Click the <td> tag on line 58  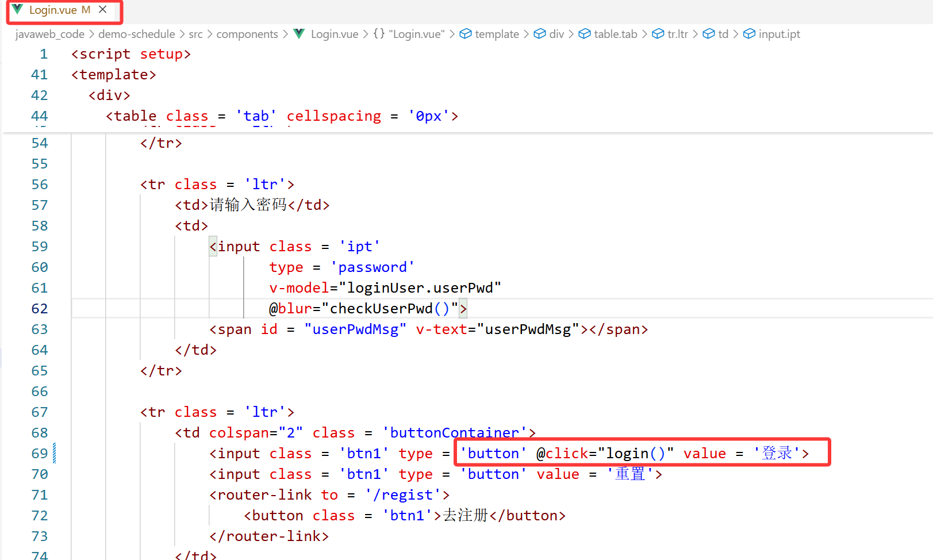point(191,226)
